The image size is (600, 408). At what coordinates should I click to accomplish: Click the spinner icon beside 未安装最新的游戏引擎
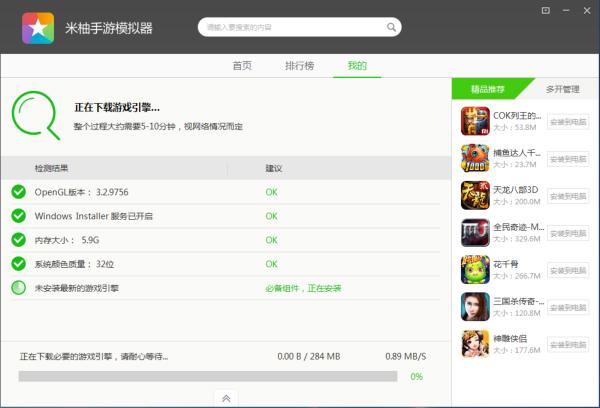[18, 288]
